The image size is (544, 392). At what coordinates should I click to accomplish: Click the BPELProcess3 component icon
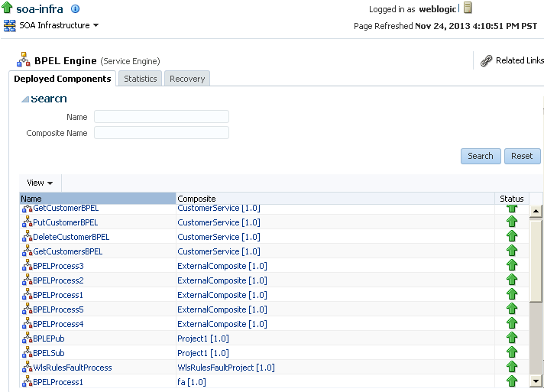tap(27, 266)
